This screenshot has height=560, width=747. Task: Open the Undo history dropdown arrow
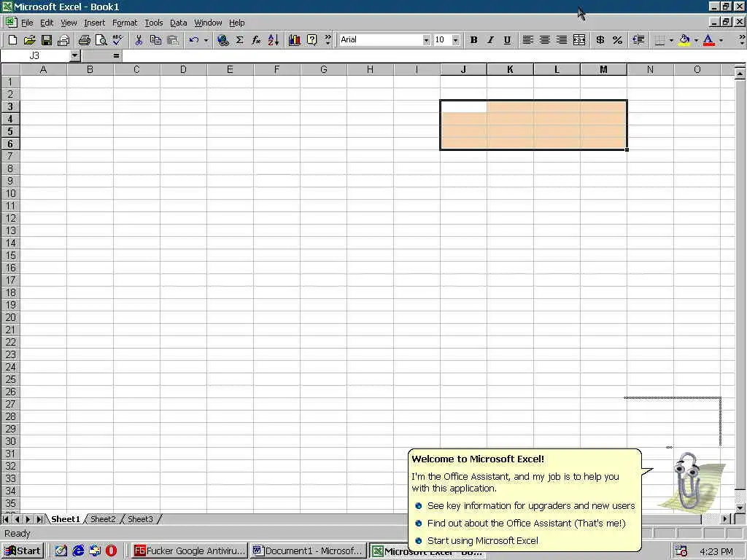click(206, 40)
